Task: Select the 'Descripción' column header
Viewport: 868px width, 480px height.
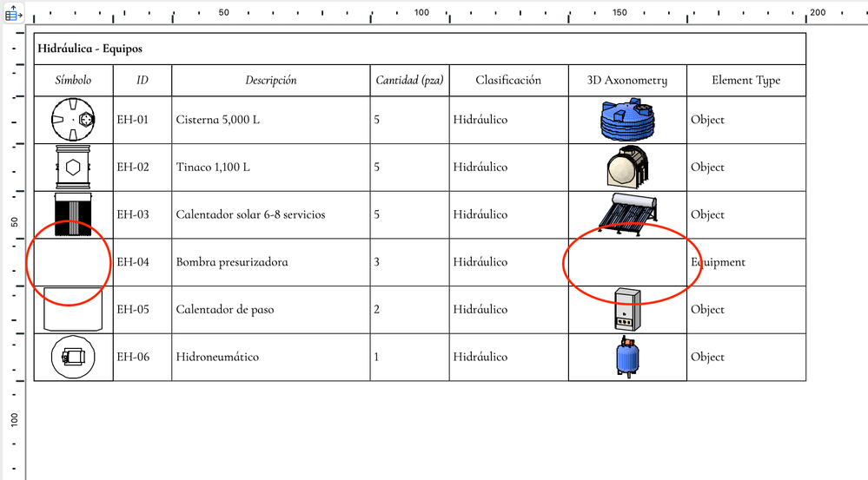Action: coord(271,80)
